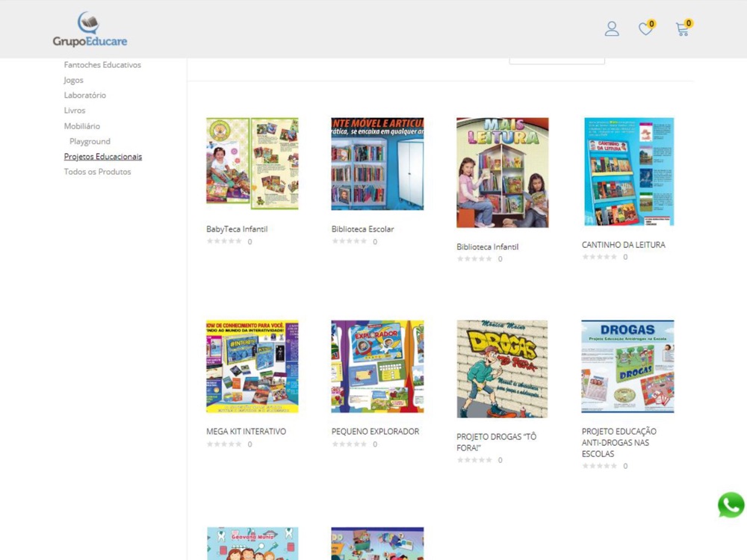Click star rating under Projeto Drogas Tô Fora
The height and width of the screenshot is (560, 747).
474,459
